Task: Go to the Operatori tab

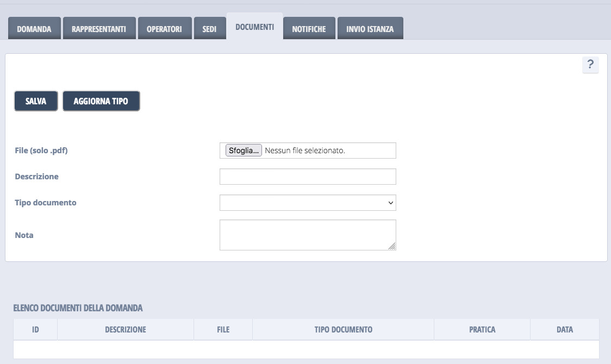Action: click(x=164, y=29)
